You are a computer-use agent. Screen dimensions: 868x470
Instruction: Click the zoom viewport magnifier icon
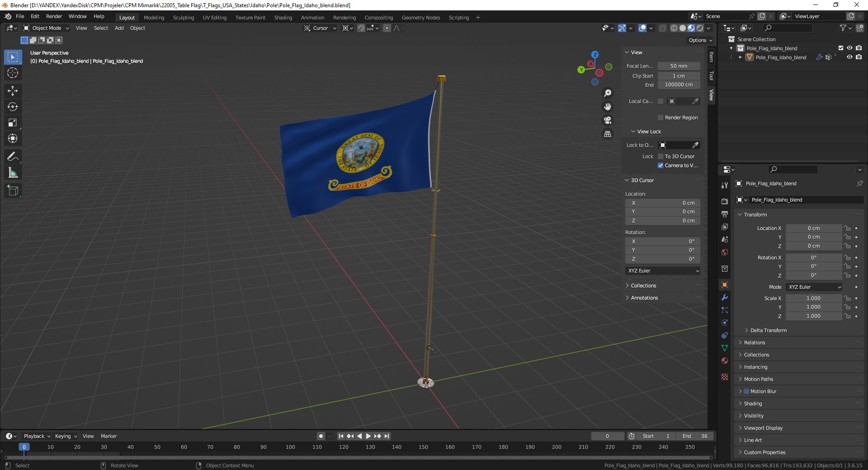pos(608,93)
